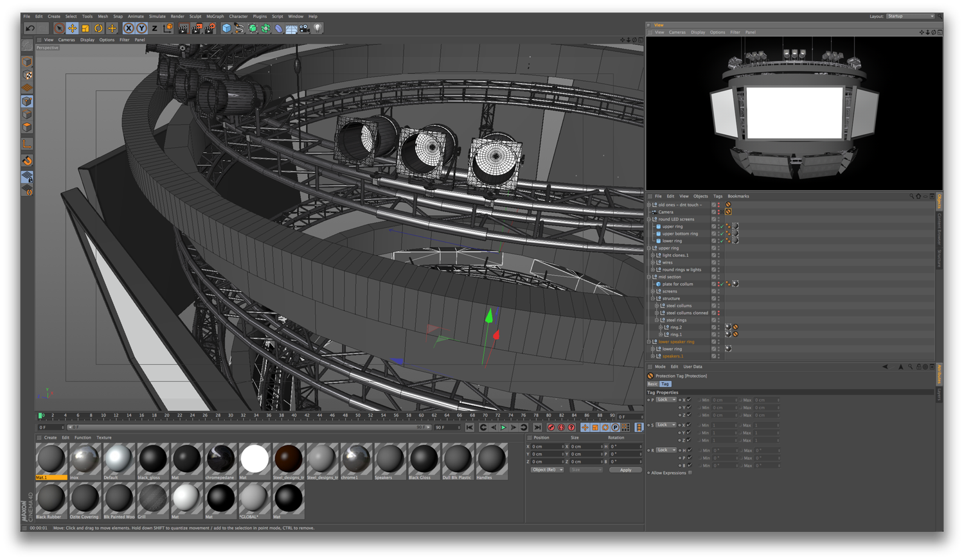
Task: Go to start of animation
Action: 470,427
